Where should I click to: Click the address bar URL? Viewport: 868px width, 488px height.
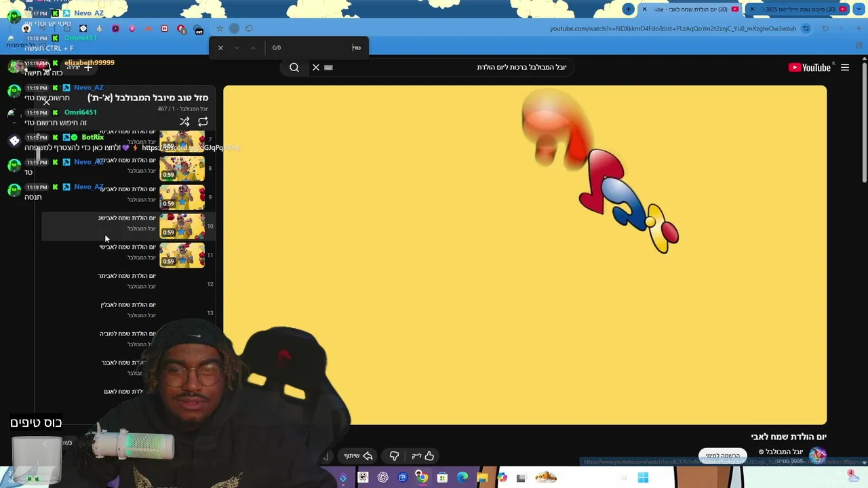coord(673,28)
